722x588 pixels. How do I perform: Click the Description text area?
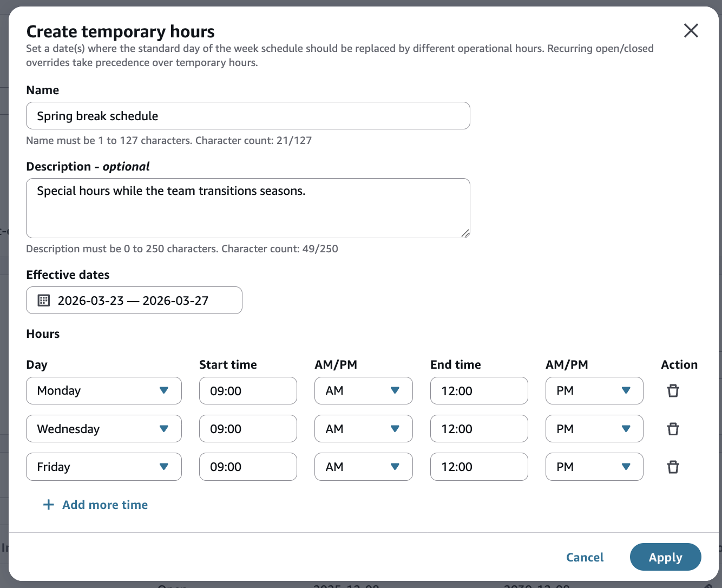pos(248,208)
